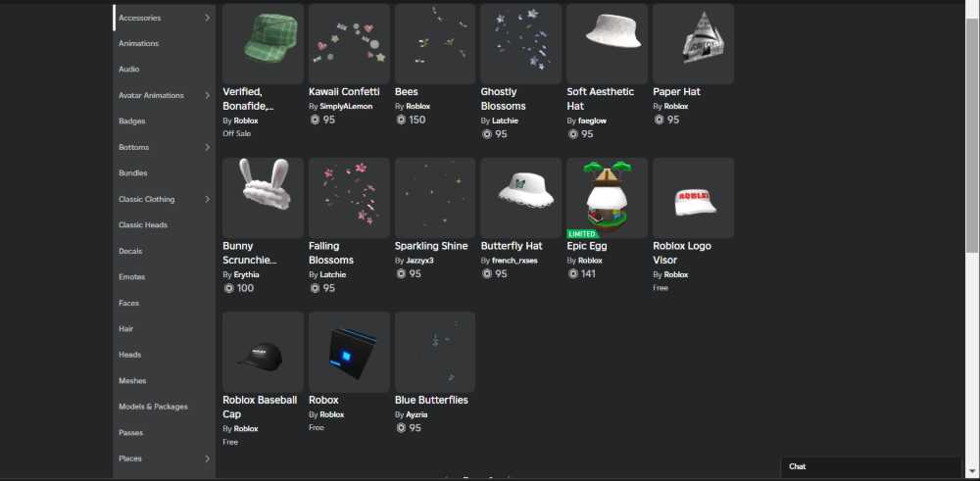Open creator Jazzyx3's profile link
Screen dimensions: 980x481
click(419, 261)
